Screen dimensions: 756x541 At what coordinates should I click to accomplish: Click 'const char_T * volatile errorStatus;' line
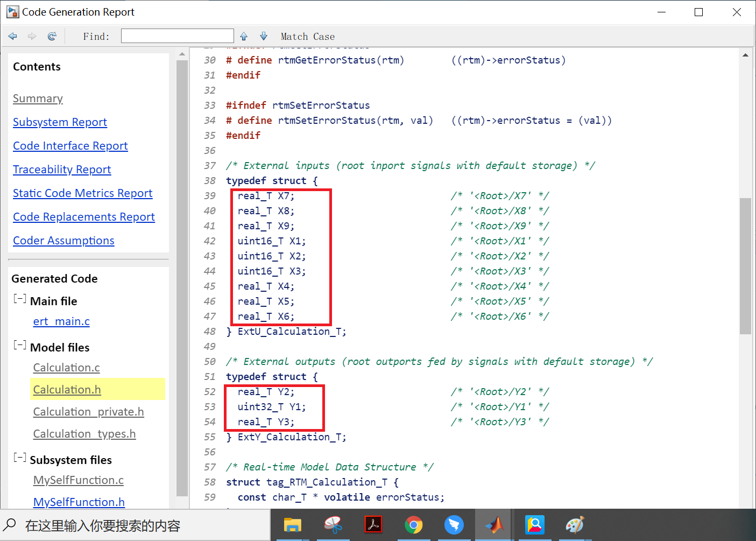click(x=341, y=497)
